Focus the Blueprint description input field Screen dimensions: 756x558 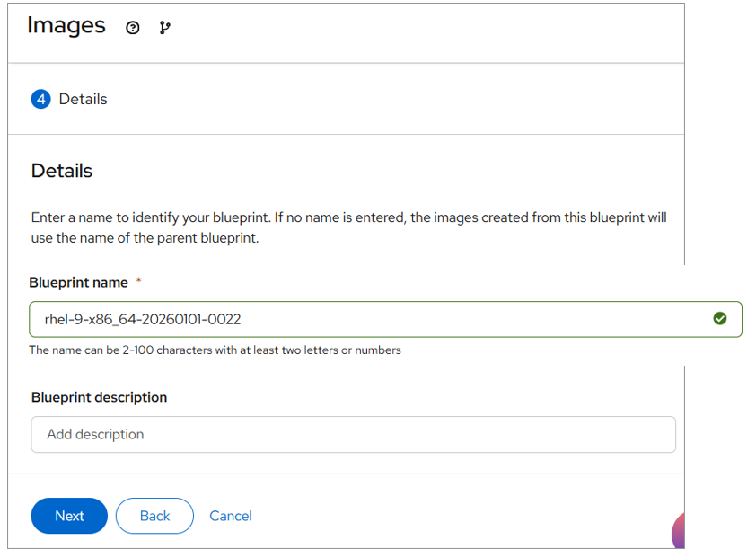(353, 434)
